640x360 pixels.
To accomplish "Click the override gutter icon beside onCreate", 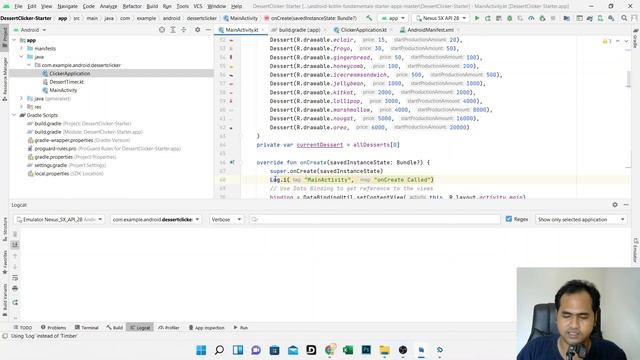I will click(x=232, y=162).
